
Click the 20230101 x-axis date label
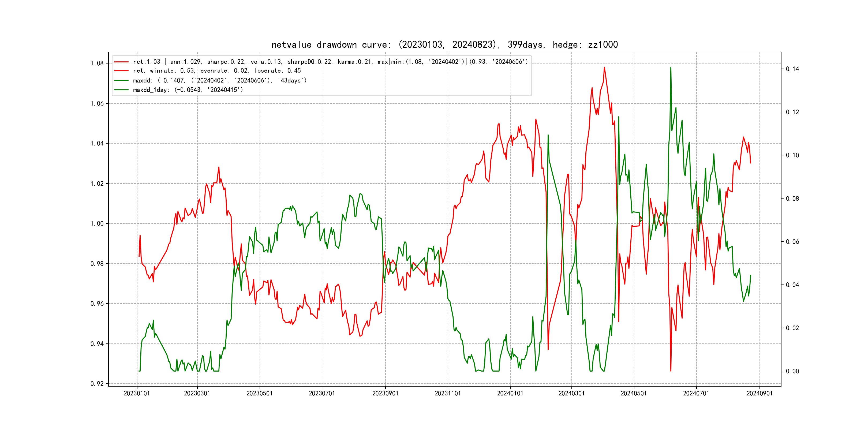pos(136,394)
